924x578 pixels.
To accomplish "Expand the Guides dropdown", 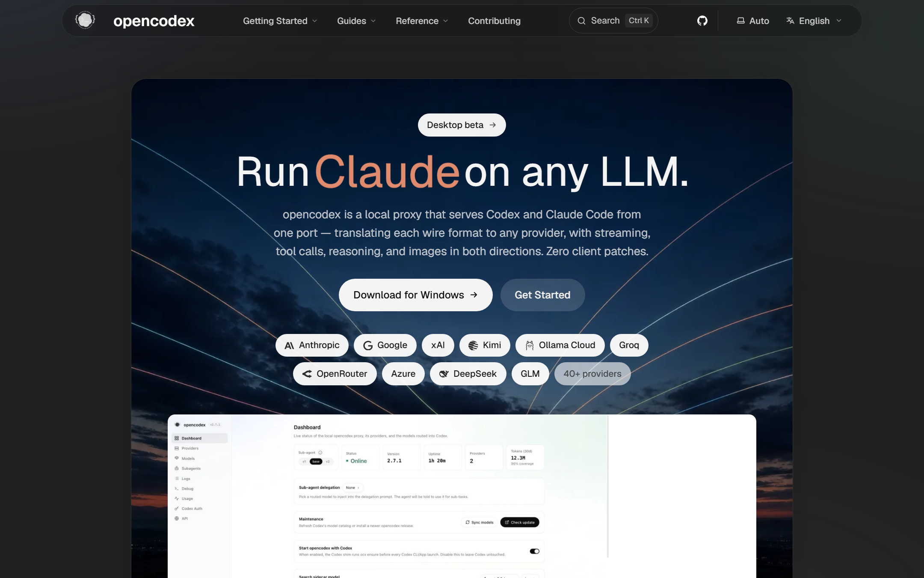I will click(356, 21).
